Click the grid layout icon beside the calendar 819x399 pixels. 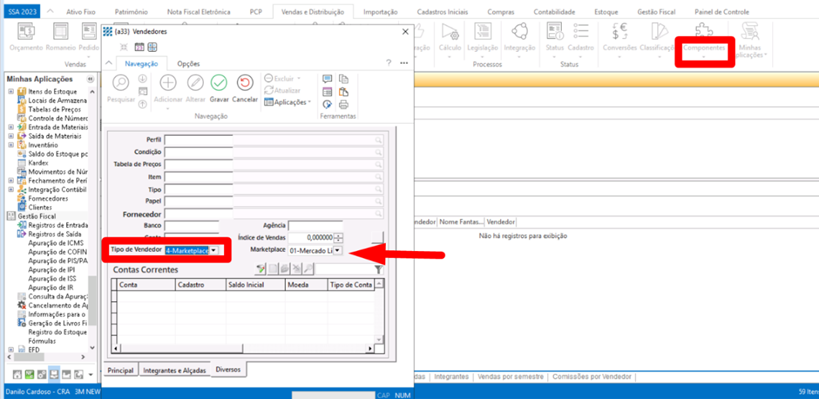click(151, 47)
